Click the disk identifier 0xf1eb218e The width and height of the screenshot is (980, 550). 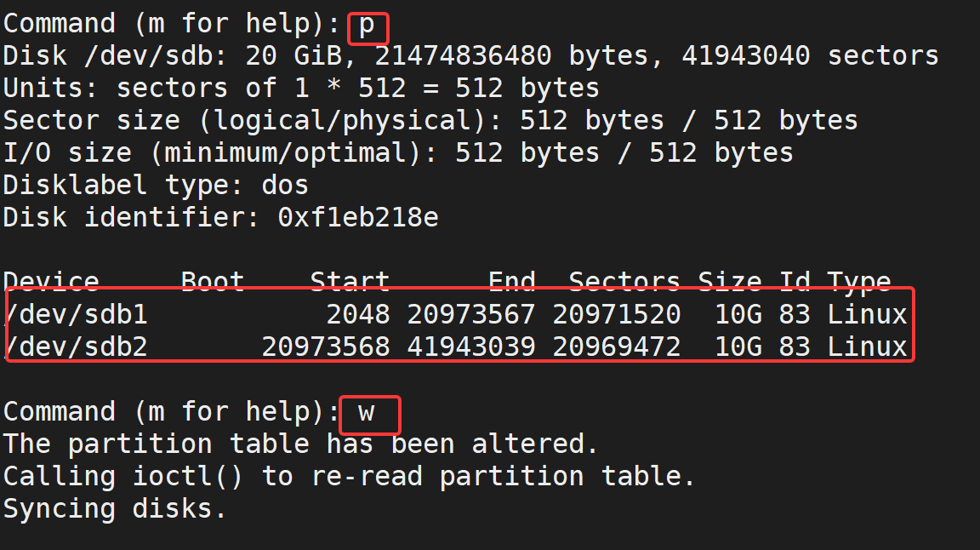pyautogui.click(x=358, y=218)
